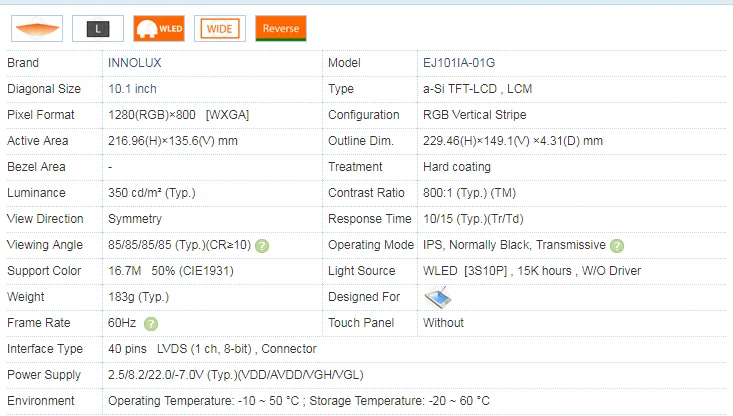Viewport: 733px width, 416px height.
Task: Click response time '10/15 (Typ.)(Tr/Td)'
Action: point(473,219)
